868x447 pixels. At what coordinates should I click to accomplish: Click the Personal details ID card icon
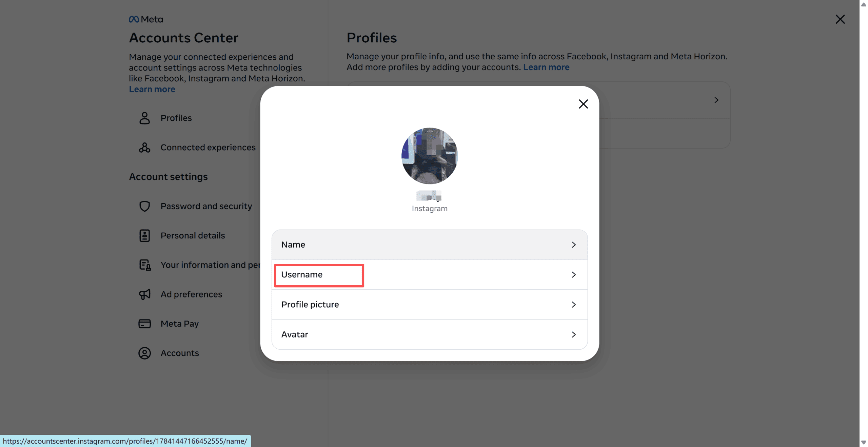click(x=144, y=235)
